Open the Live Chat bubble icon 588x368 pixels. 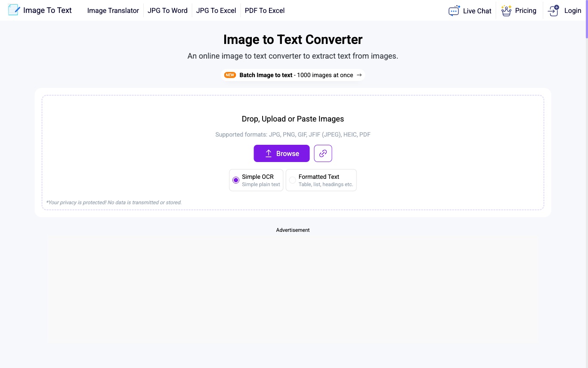(454, 11)
